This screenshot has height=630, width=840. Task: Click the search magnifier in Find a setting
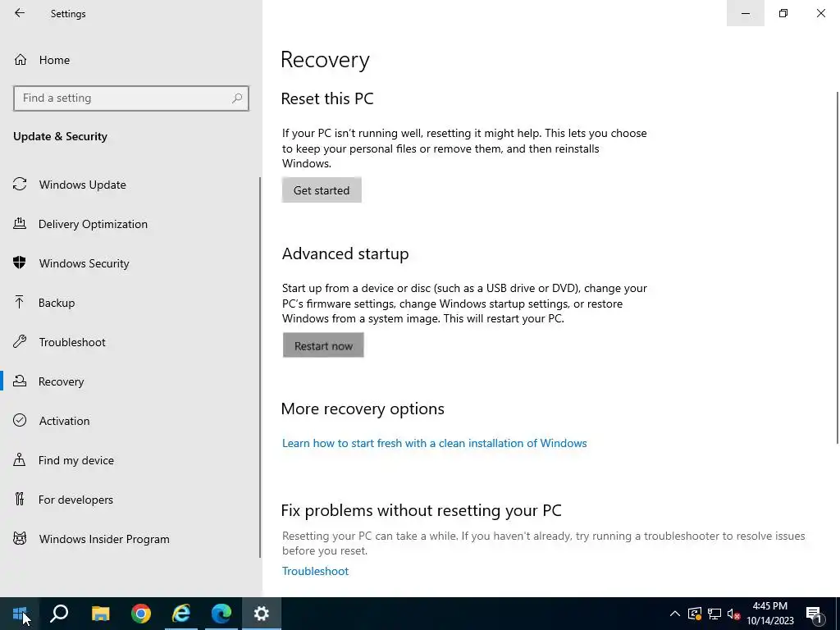pos(237,98)
